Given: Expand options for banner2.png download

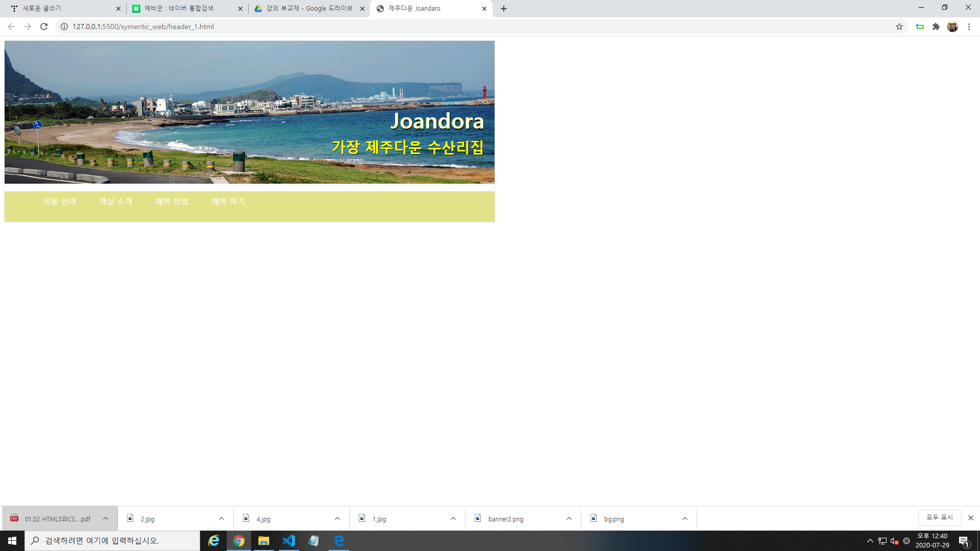Looking at the screenshot, I should pos(569,519).
